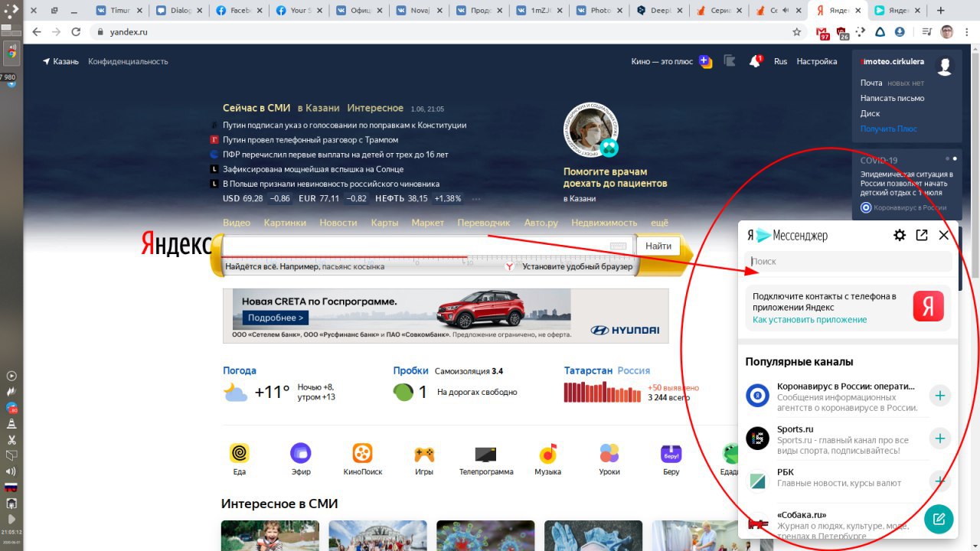Click Получить Плюс link
Screen dimensions: 980x551
click(x=888, y=129)
